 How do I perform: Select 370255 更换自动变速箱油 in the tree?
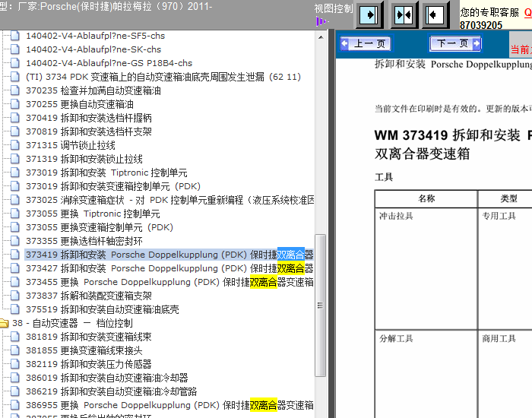80,104
